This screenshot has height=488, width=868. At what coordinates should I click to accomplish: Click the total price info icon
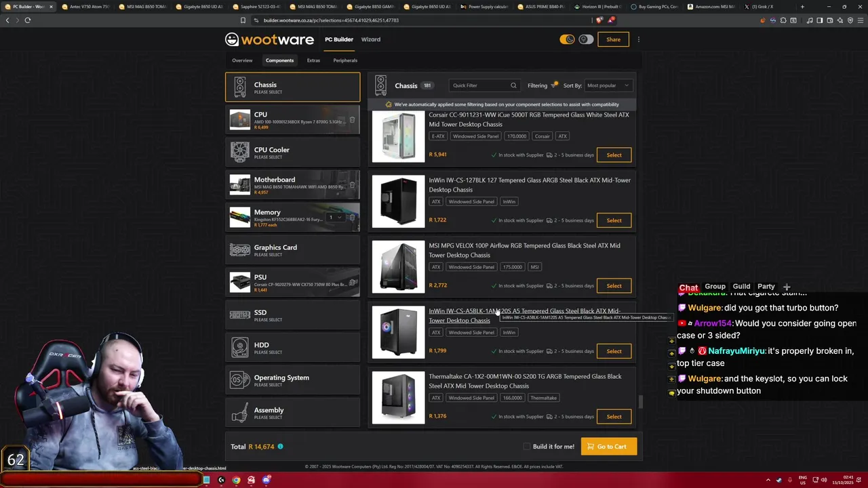point(280,447)
